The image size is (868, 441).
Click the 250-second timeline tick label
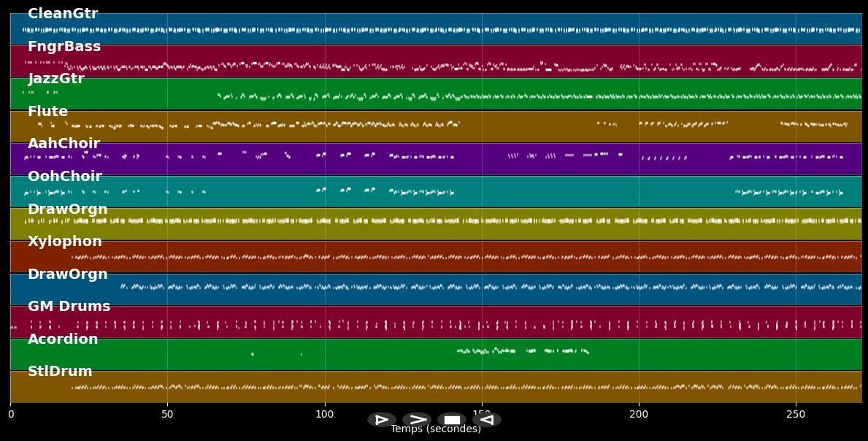pos(796,415)
